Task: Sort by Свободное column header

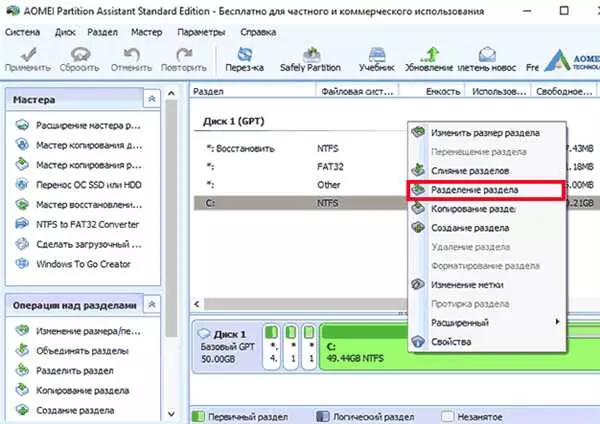Action: point(564,91)
